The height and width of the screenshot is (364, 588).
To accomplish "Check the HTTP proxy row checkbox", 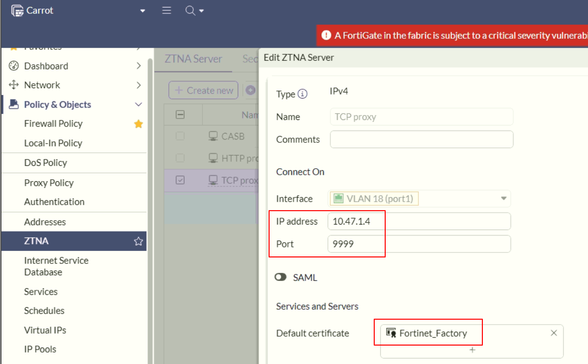I will (x=180, y=158).
